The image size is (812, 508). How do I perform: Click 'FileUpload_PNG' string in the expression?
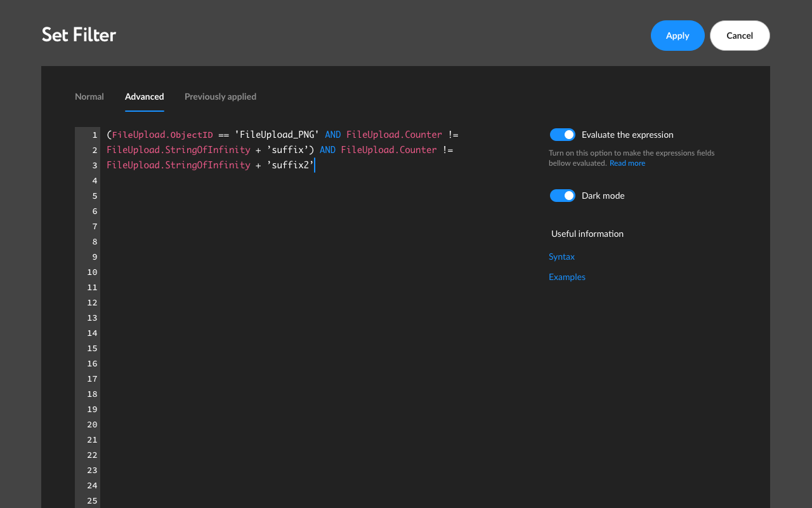point(277,135)
